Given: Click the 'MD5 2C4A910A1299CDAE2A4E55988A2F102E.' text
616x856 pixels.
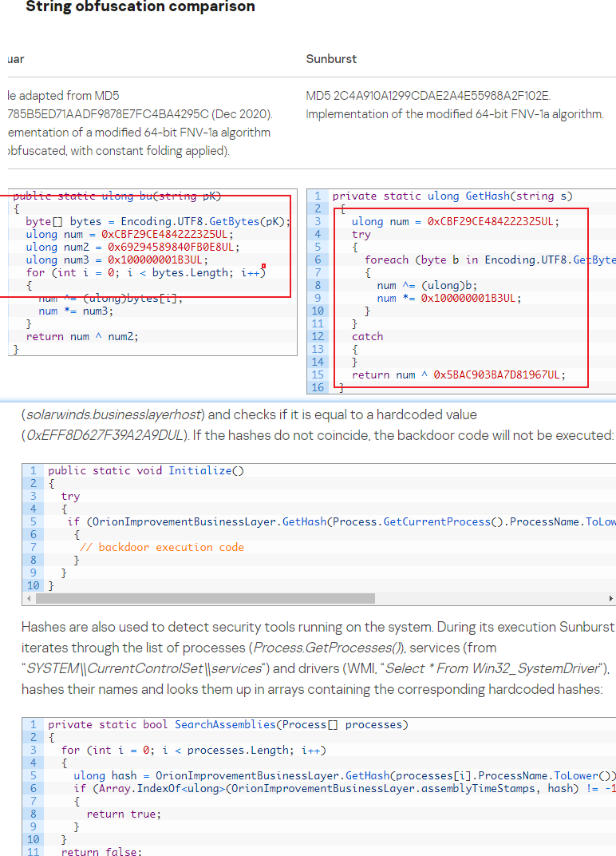Looking at the screenshot, I should (x=428, y=96).
